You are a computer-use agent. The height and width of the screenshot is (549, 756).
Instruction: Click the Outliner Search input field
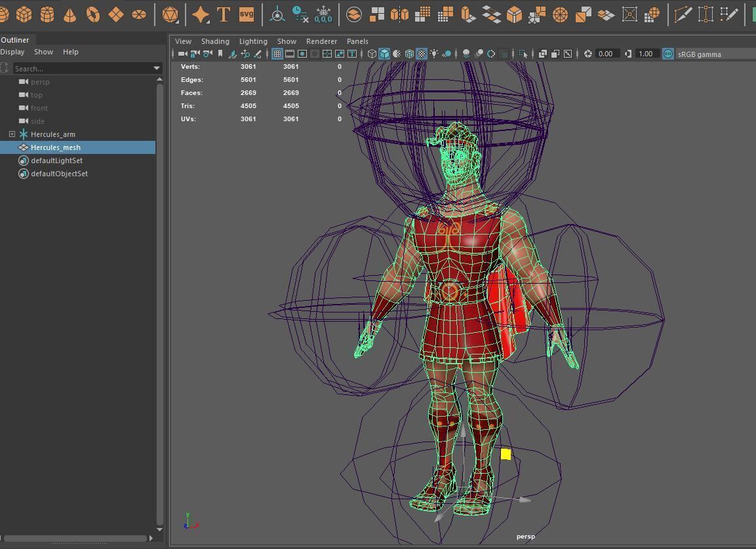tap(82, 68)
